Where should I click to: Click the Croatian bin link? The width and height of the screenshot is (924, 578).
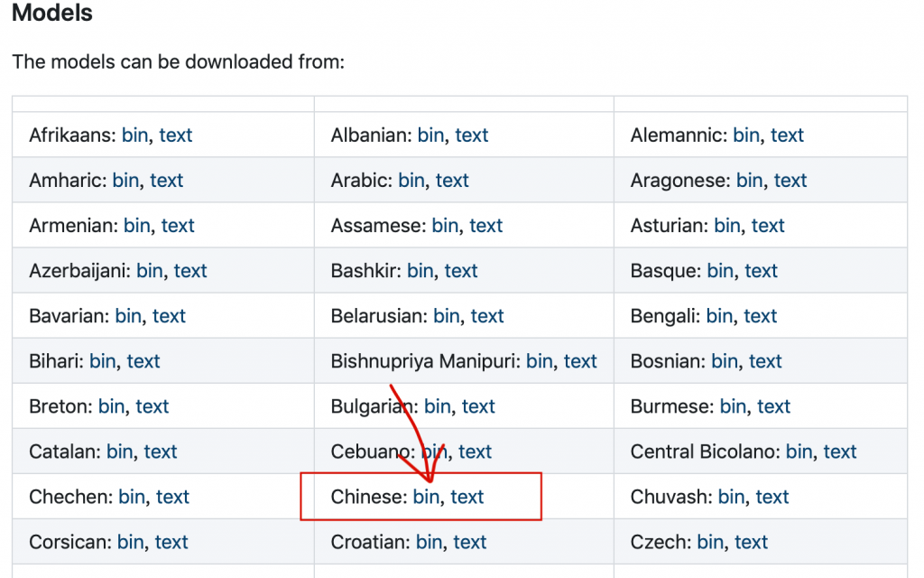pos(429,542)
